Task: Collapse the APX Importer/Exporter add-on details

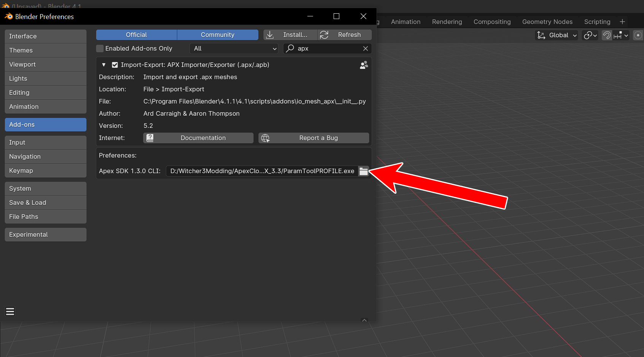Action: click(x=103, y=65)
